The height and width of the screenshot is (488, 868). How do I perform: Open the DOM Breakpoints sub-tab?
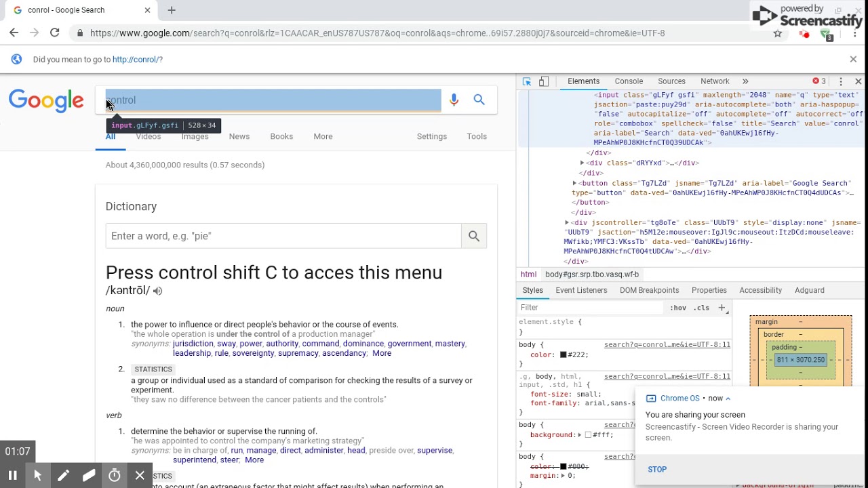click(x=649, y=290)
